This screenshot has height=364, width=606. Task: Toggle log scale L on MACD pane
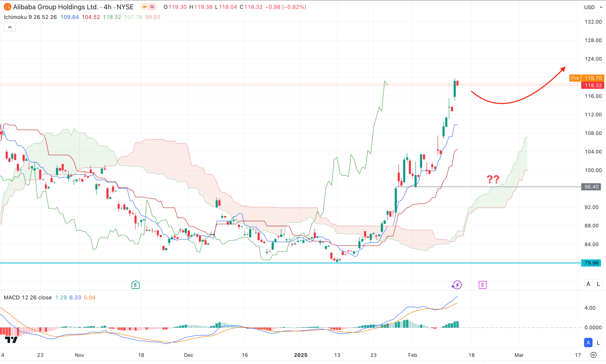[x=598, y=343]
